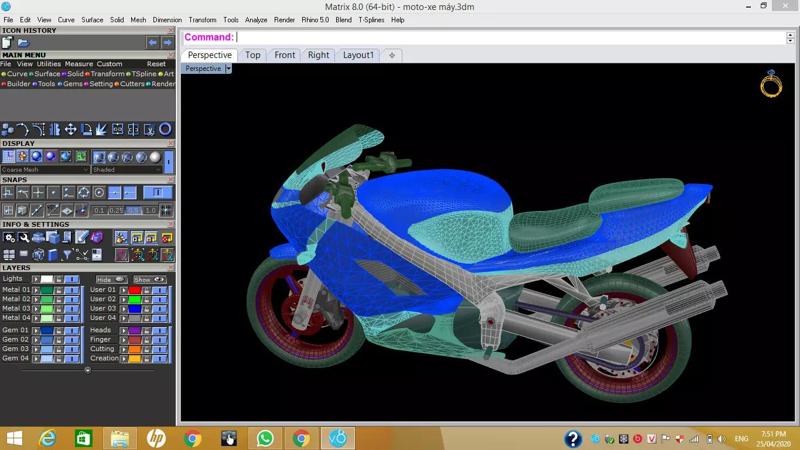The height and width of the screenshot is (450, 800).
Task: Open the wrench settings icon in Info & Settings
Action: (24, 238)
